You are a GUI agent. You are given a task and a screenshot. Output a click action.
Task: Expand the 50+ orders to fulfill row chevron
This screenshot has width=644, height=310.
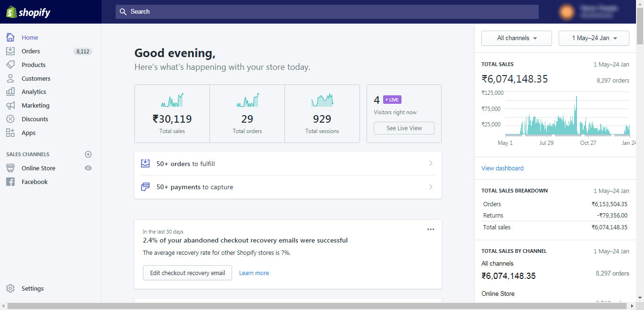tap(430, 163)
